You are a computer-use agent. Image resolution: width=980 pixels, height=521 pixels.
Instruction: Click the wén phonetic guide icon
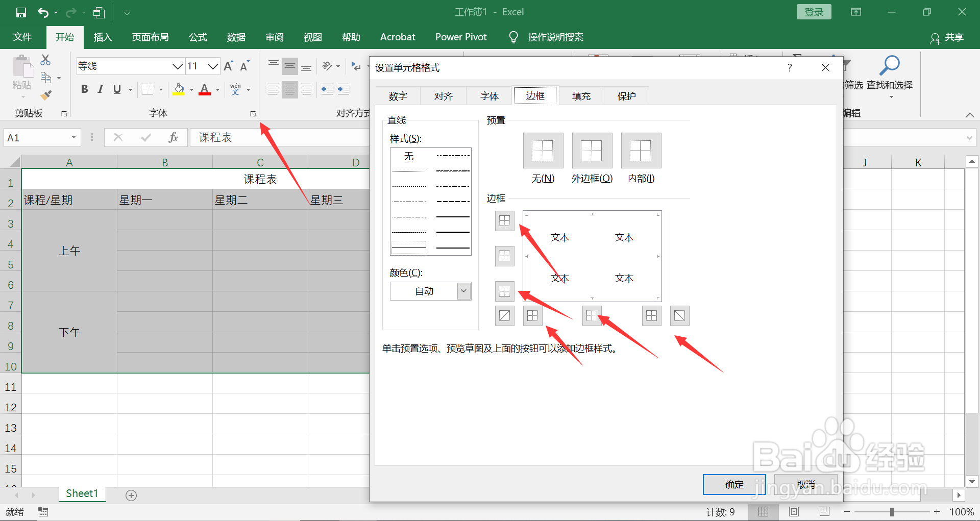tap(235, 89)
